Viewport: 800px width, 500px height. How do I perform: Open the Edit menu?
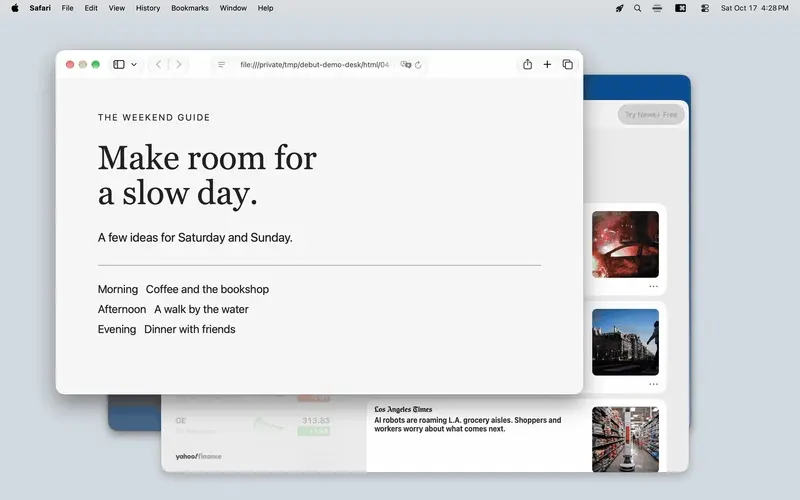(x=91, y=8)
